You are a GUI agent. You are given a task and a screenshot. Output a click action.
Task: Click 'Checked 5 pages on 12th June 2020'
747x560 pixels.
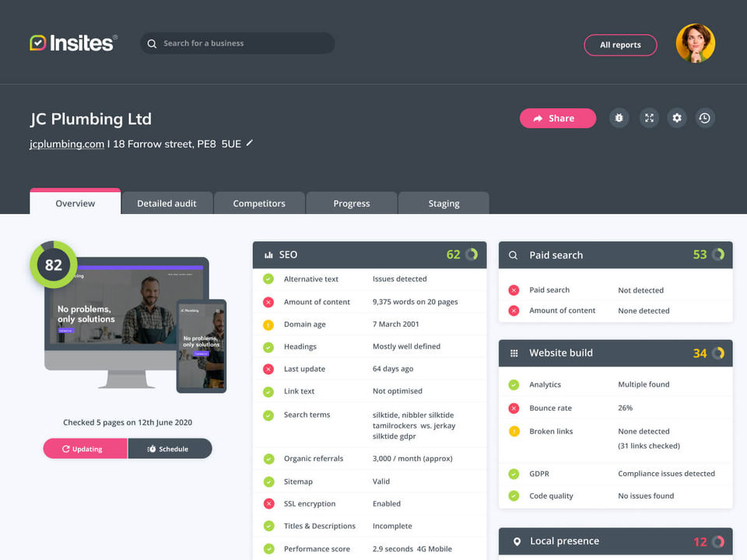(x=128, y=422)
